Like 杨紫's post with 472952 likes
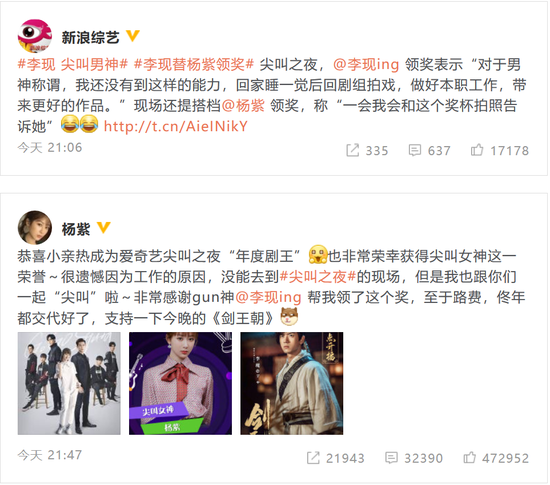Screen dimensions: 550x485 469,457
